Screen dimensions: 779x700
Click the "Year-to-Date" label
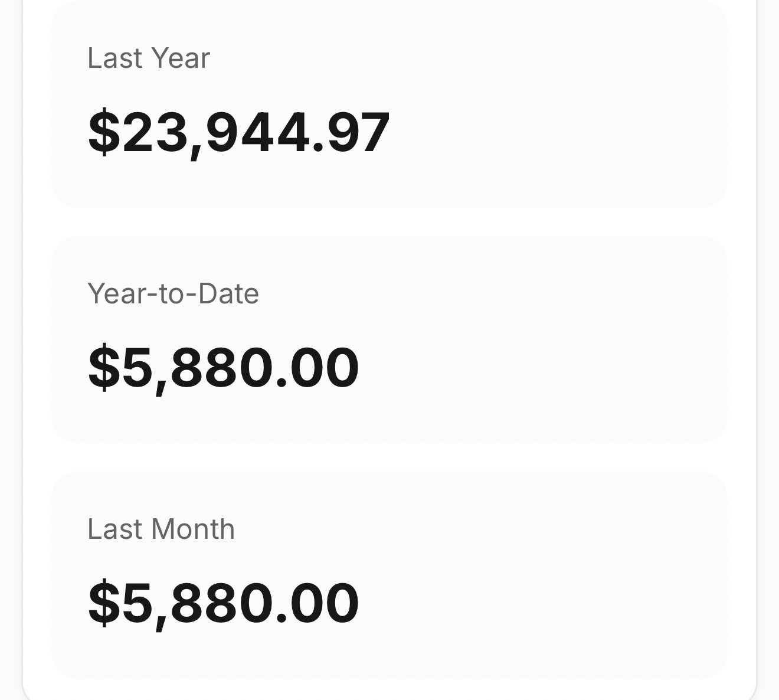(x=173, y=293)
